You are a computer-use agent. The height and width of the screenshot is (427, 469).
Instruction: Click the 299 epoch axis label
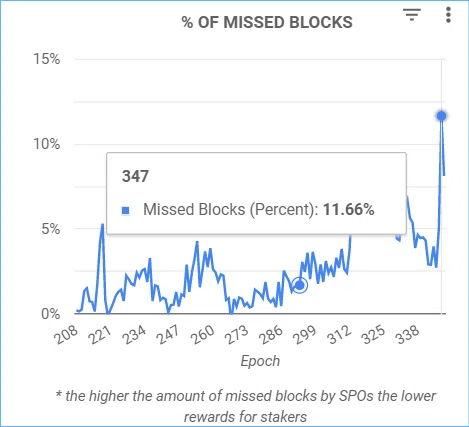click(305, 334)
